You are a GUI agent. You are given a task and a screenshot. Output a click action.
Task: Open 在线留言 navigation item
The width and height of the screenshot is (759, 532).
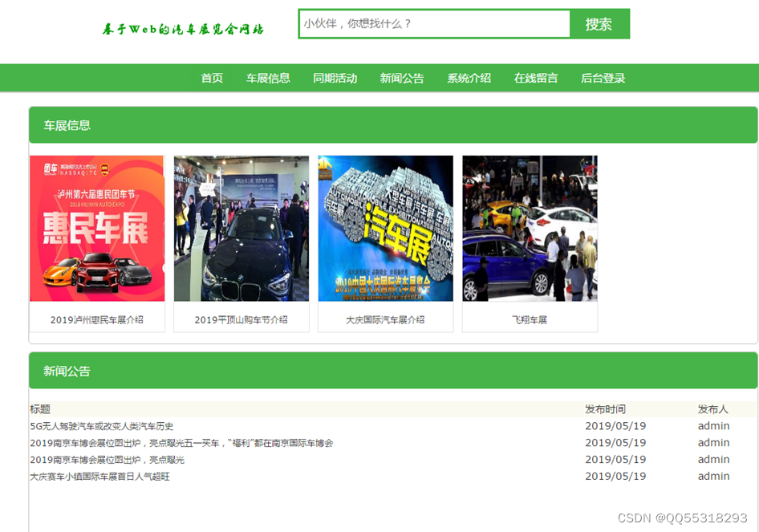[536, 78]
